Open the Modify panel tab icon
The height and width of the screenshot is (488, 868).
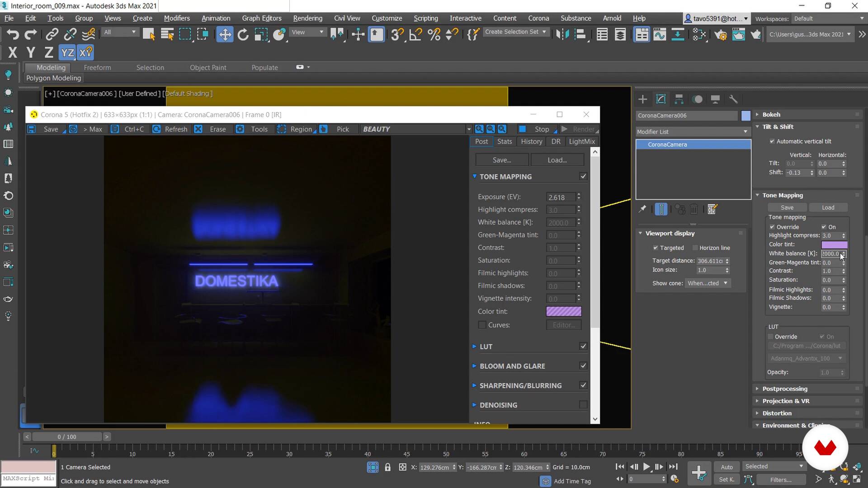coord(660,99)
